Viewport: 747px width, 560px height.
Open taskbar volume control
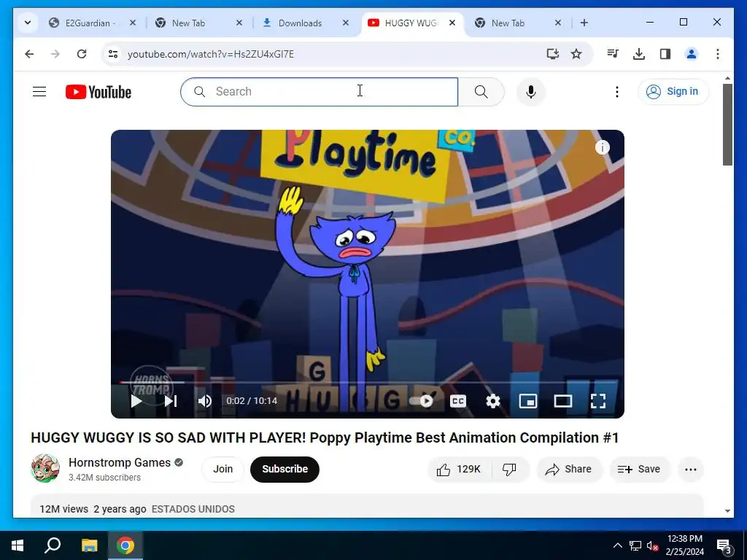(x=652, y=545)
